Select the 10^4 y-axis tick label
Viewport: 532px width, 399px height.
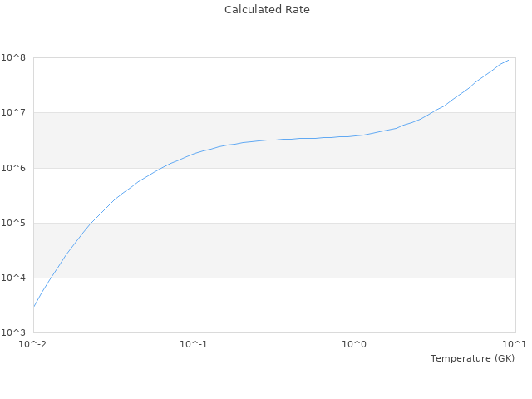coord(15,278)
